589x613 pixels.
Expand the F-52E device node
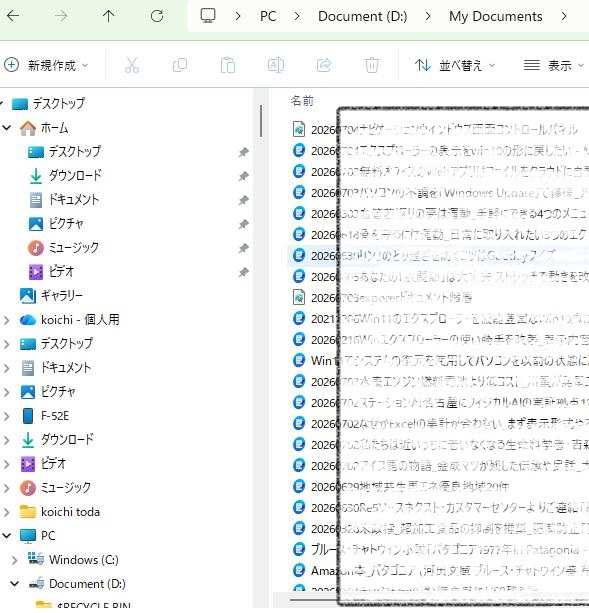7,416
